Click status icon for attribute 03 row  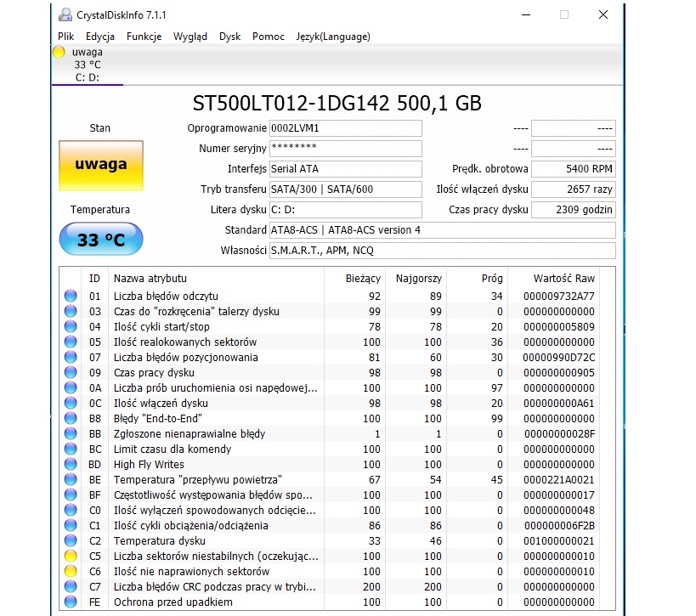click(x=71, y=311)
